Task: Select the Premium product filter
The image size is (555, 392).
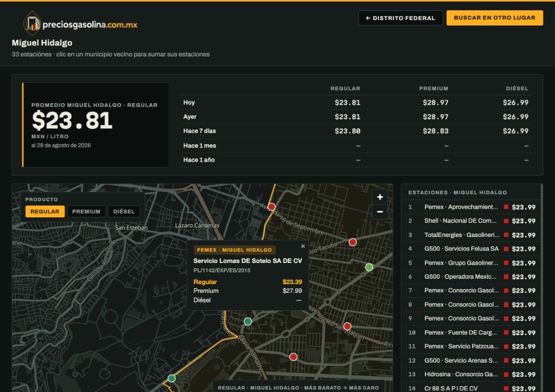Action: pos(86,211)
